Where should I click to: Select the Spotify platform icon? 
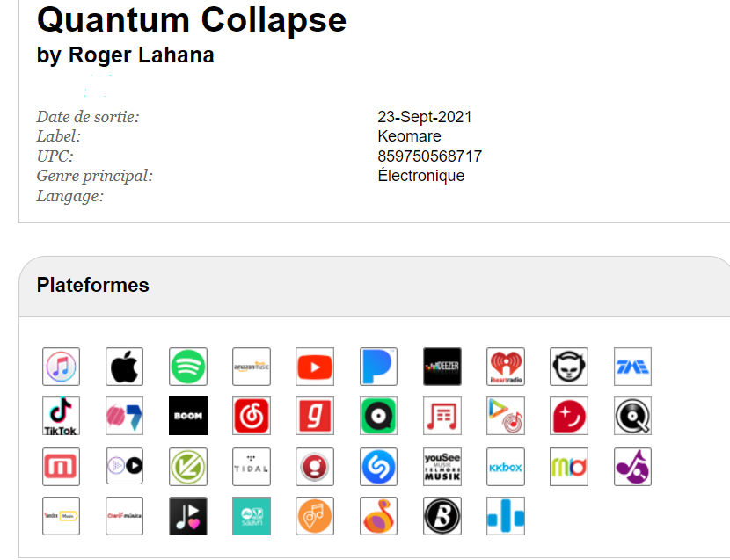(x=188, y=367)
